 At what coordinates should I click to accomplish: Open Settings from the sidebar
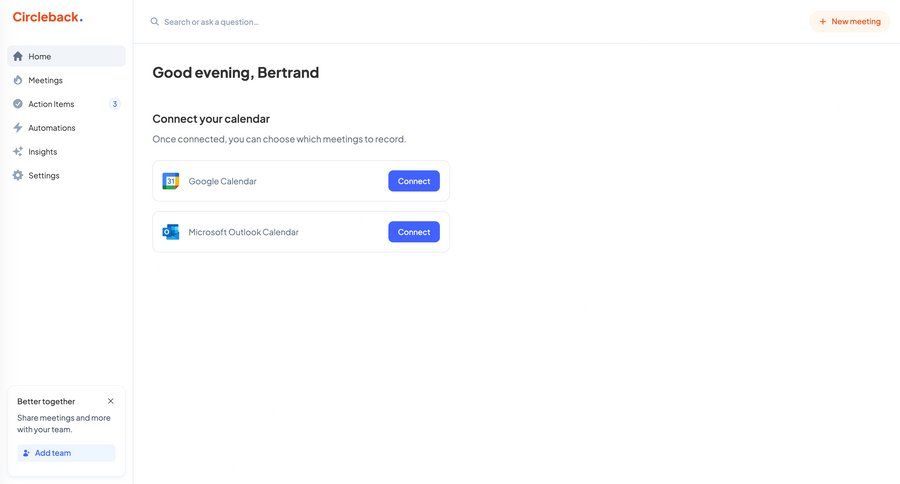point(44,176)
